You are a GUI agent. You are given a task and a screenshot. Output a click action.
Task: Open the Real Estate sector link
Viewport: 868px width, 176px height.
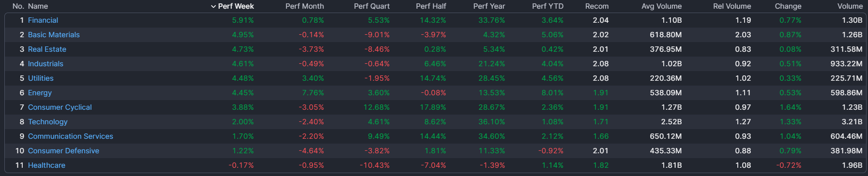coord(47,49)
